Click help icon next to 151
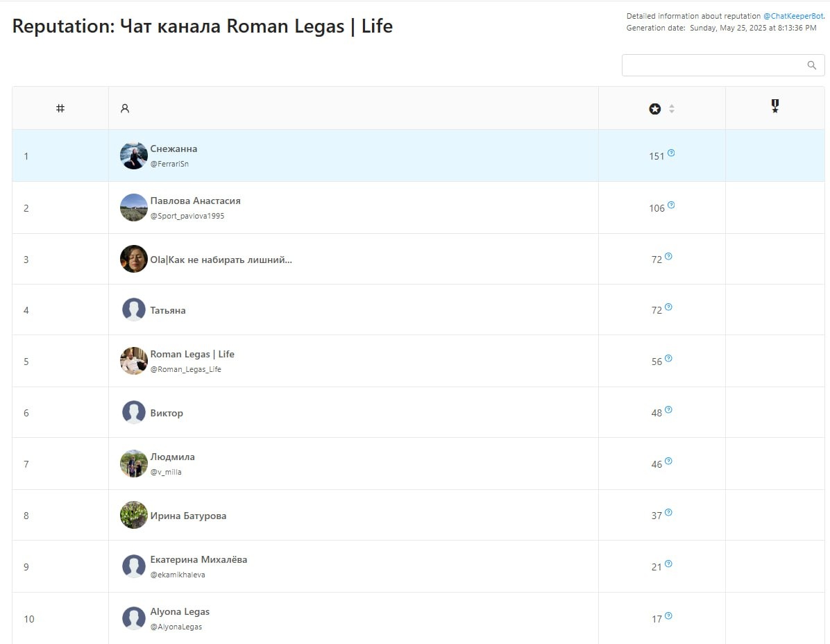Image resolution: width=830 pixels, height=644 pixels. pyautogui.click(x=671, y=153)
